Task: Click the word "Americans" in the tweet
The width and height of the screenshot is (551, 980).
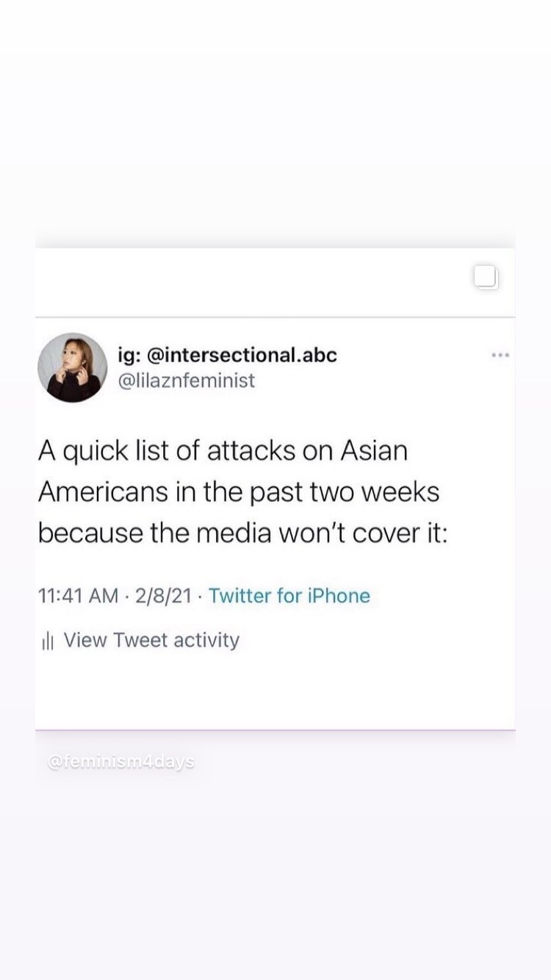Action: (x=103, y=492)
